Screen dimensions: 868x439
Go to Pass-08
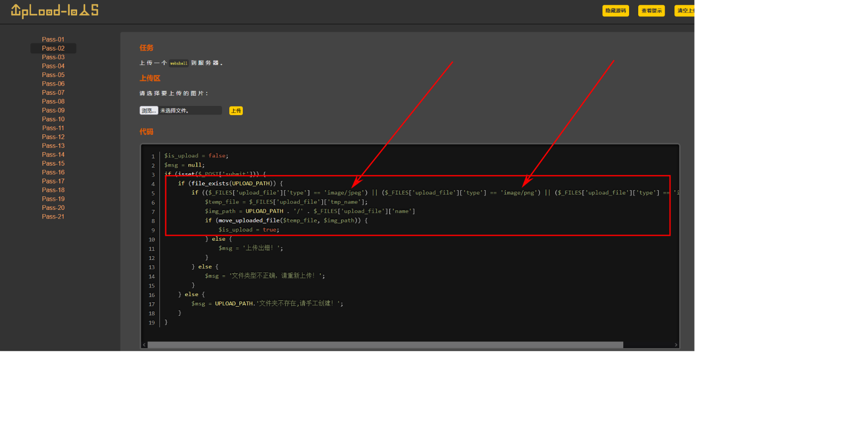click(x=53, y=102)
